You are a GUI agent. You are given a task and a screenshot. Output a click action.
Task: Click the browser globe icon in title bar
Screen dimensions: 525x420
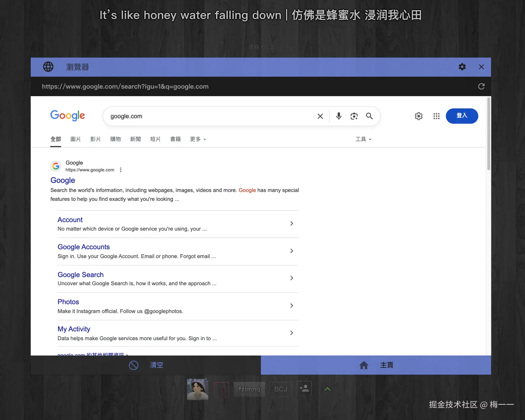click(48, 67)
